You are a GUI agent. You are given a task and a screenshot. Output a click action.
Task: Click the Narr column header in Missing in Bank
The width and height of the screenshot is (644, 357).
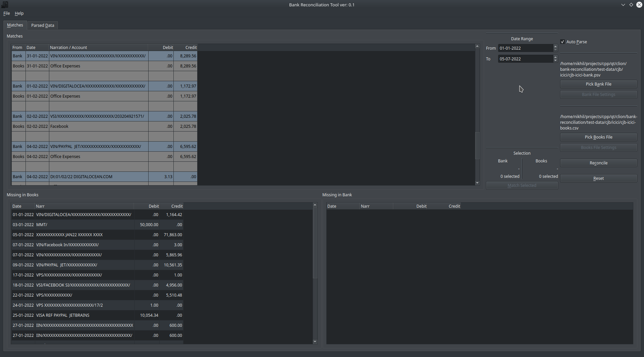pyautogui.click(x=376, y=206)
